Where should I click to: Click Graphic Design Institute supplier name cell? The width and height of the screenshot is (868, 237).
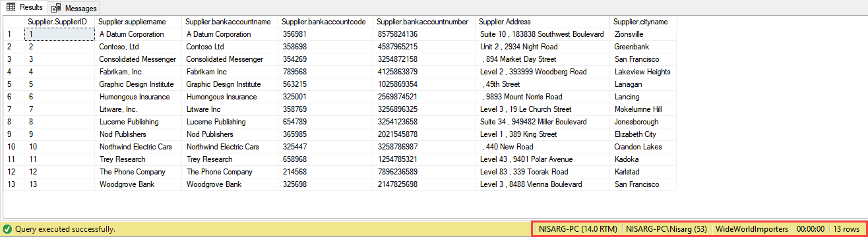pos(138,84)
